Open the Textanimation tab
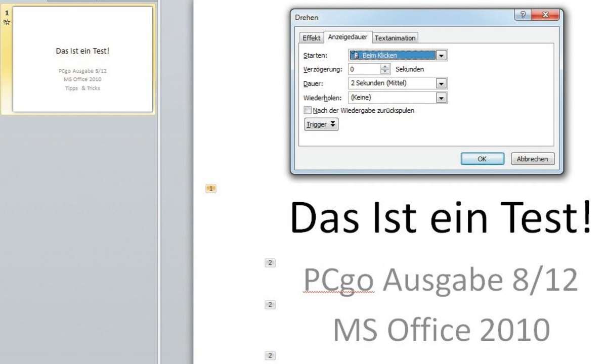The width and height of the screenshot is (607, 364). 395,38
